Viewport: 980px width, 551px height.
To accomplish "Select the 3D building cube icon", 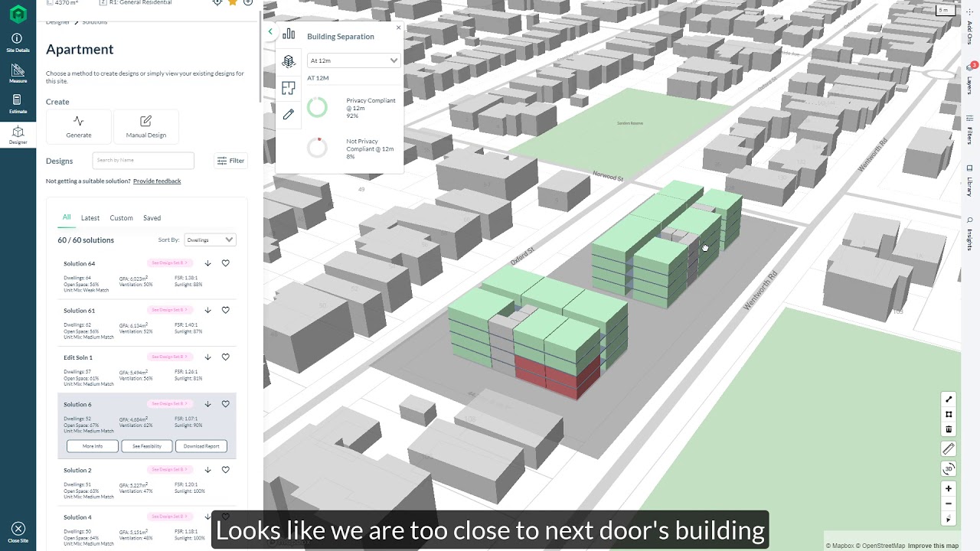I will pos(289,61).
